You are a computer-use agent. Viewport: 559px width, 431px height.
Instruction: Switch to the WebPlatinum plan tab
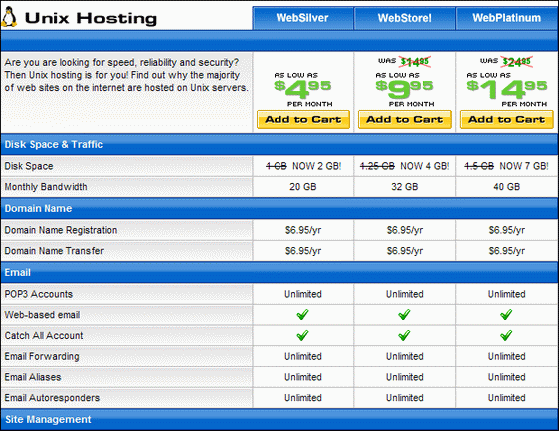pyautogui.click(x=507, y=18)
